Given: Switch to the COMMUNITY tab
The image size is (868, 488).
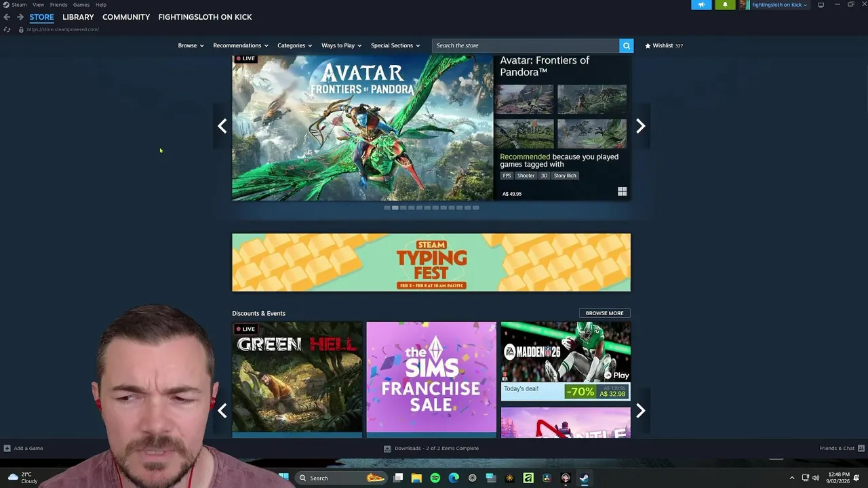Looking at the screenshot, I should (x=126, y=17).
